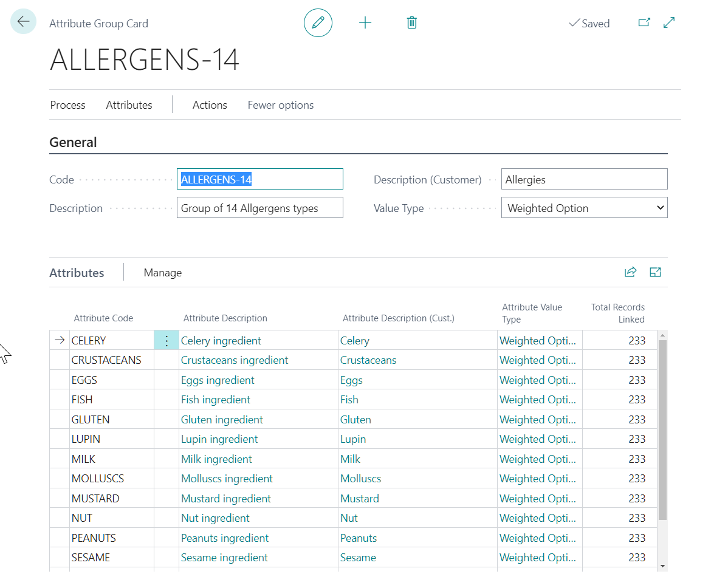Image resolution: width=728 pixels, height=588 pixels.
Task: Select LUPIN attribute code cell
Action: (x=112, y=439)
